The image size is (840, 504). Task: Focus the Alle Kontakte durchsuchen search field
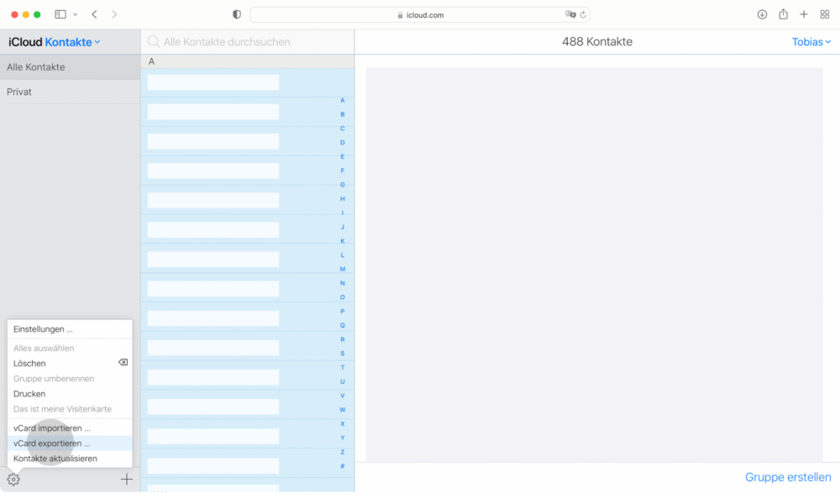pos(248,42)
